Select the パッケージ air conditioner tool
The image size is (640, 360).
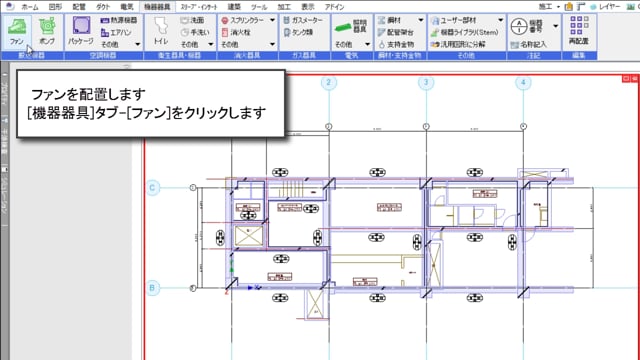tap(81, 31)
